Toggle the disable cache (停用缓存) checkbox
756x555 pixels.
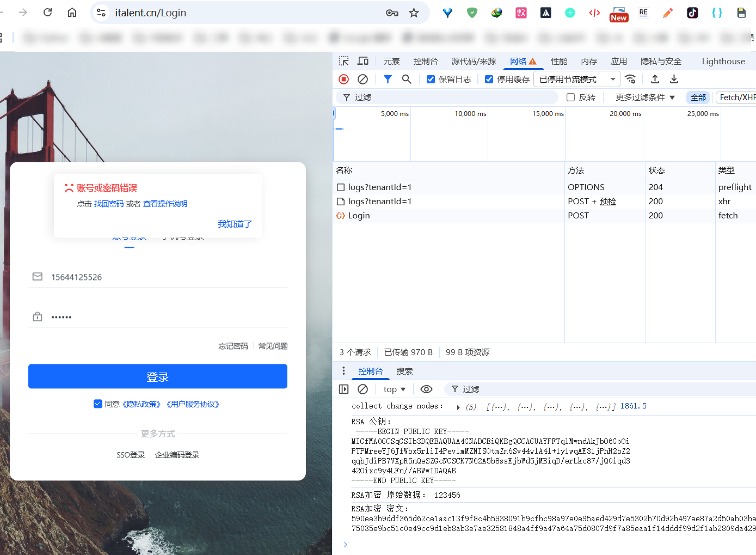[489, 80]
